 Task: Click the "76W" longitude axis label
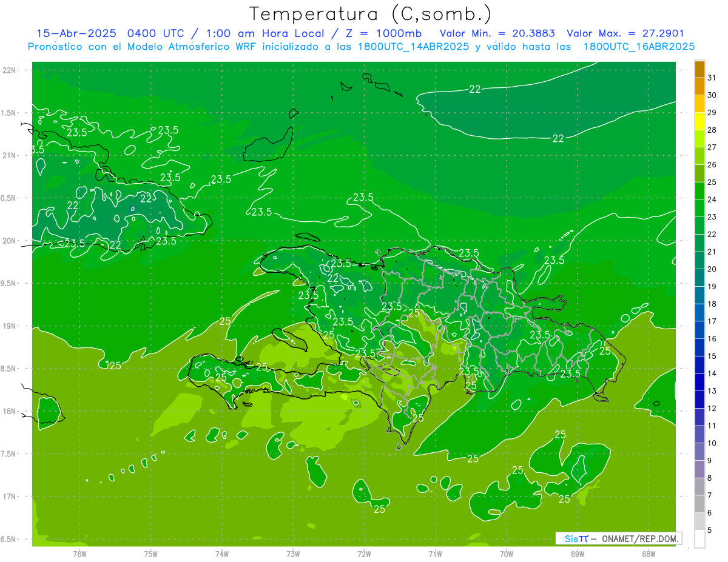[79, 554]
